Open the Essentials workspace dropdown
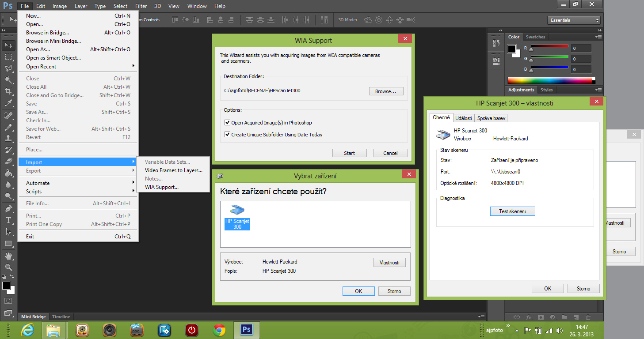644x339 pixels. [574, 20]
